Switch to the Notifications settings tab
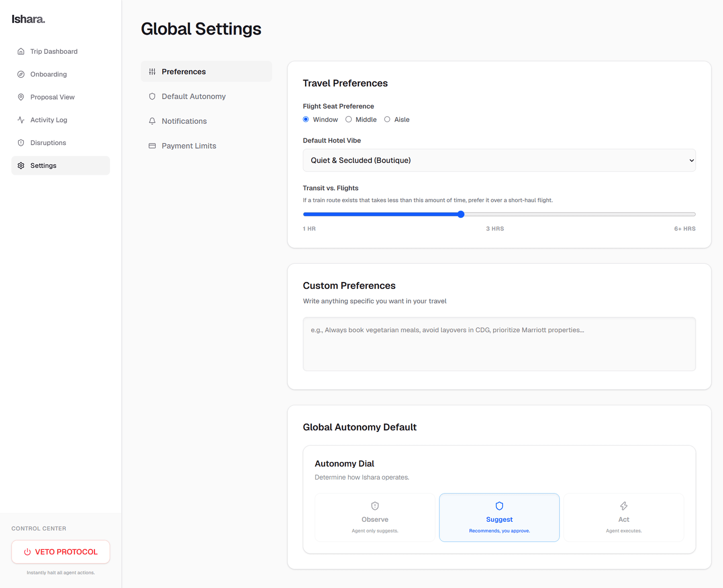 point(206,121)
